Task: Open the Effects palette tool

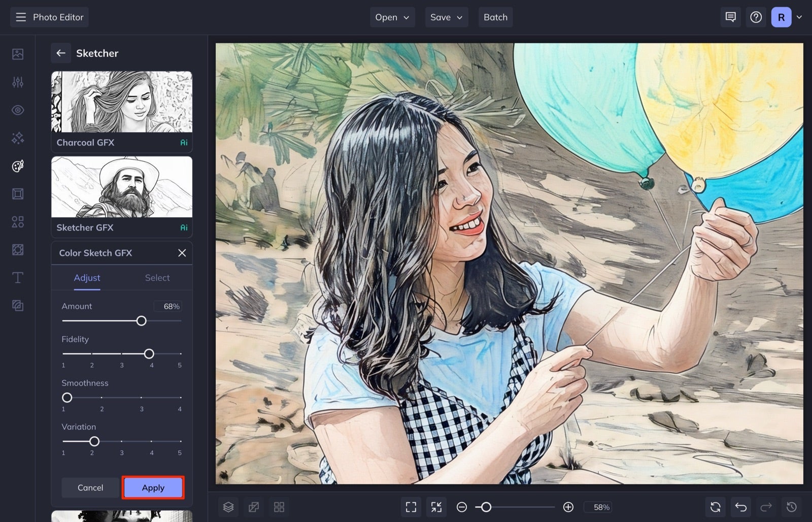Action: pos(18,166)
